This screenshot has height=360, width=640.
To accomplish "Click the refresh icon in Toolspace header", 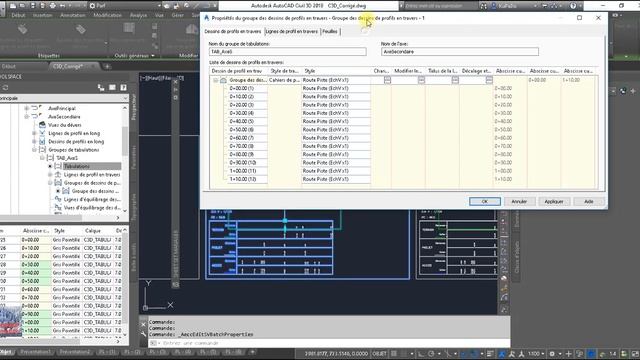I will pyautogui.click(x=5, y=87).
